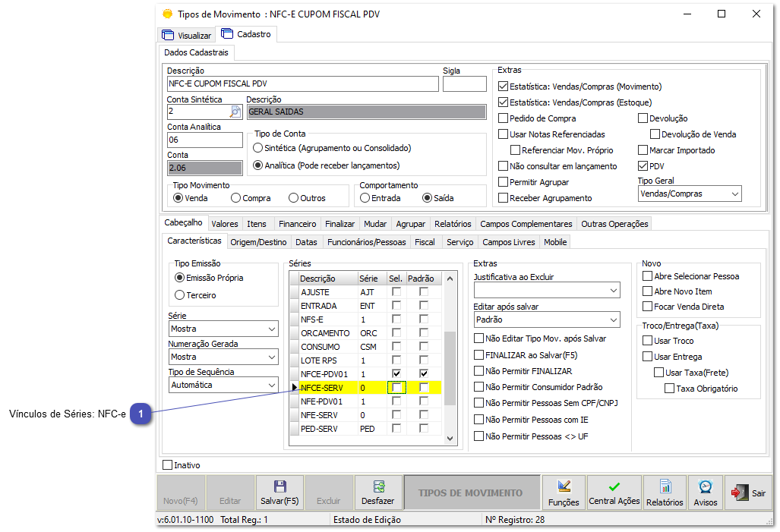Click the Excluir button
780x532 pixels.
[x=328, y=493]
